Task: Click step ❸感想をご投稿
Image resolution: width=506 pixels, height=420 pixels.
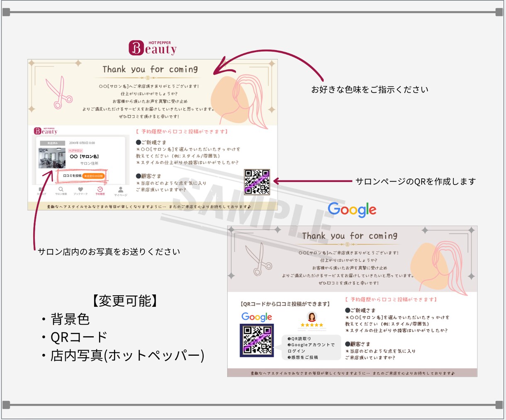Action: (x=303, y=357)
